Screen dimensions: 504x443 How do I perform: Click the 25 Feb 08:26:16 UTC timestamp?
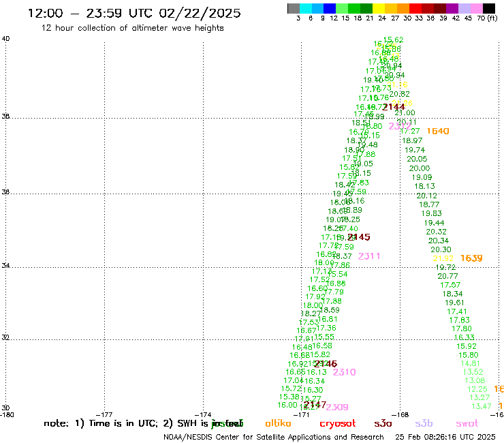coord(445,437)
